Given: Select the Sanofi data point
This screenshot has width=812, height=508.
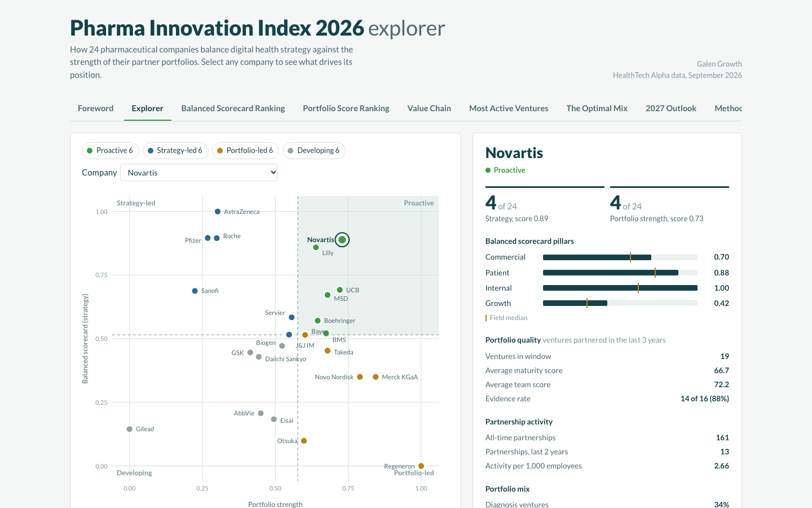Looking at the screenshot, I should coord(195,291).
